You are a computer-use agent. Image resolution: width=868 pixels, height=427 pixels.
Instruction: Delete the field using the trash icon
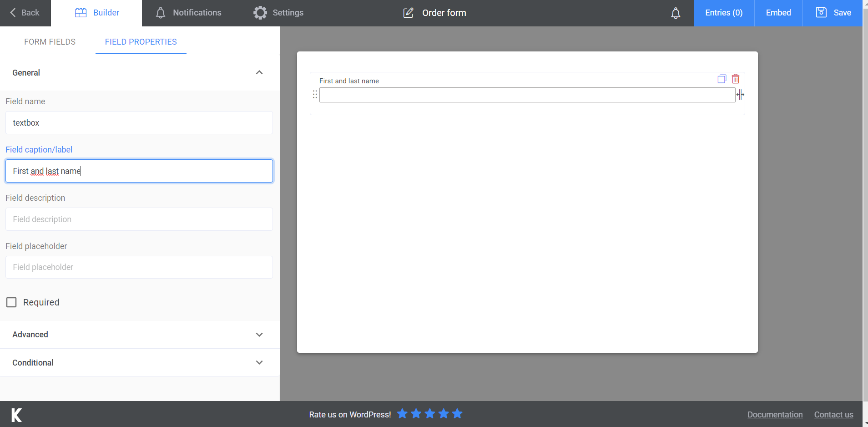tap(736, 79)
